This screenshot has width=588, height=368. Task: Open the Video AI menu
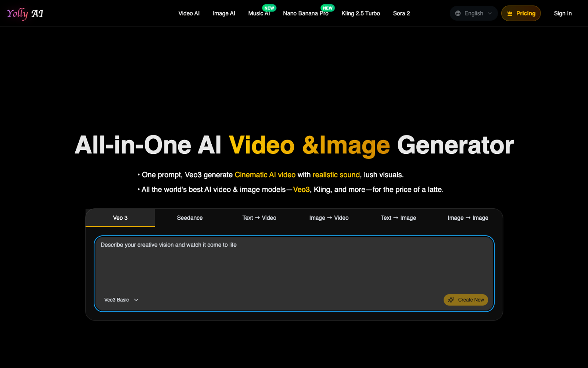coord(189,13)
